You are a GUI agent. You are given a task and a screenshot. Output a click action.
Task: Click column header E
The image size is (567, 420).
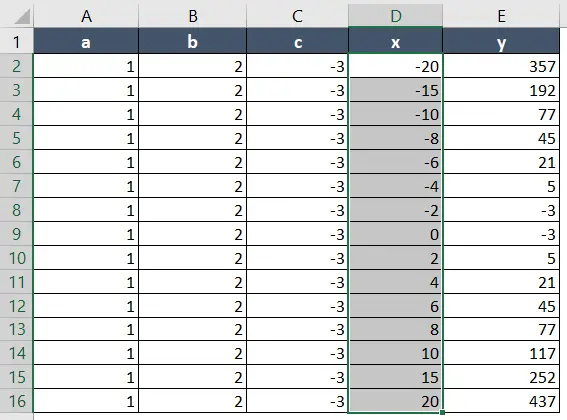[x=501, y=16]
